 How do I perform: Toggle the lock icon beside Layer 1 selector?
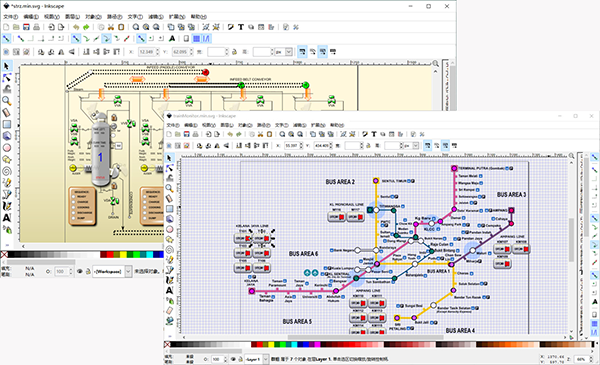click(240, 359)
